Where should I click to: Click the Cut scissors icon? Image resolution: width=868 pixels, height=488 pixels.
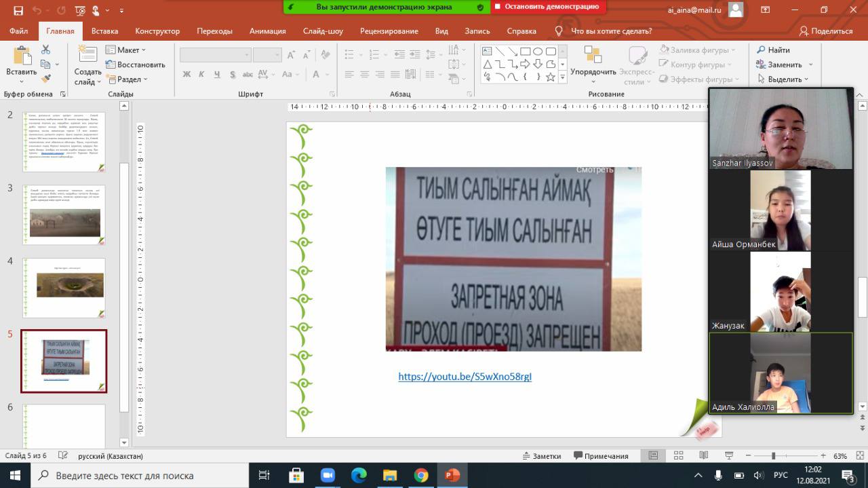[45, 50]
